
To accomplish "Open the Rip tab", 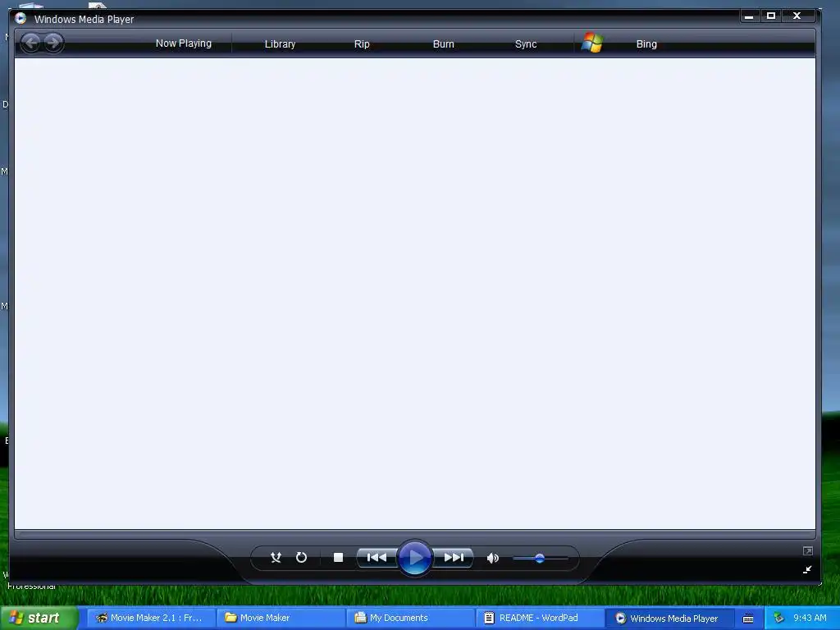I will pyautogui.click(x=362, y=44).
